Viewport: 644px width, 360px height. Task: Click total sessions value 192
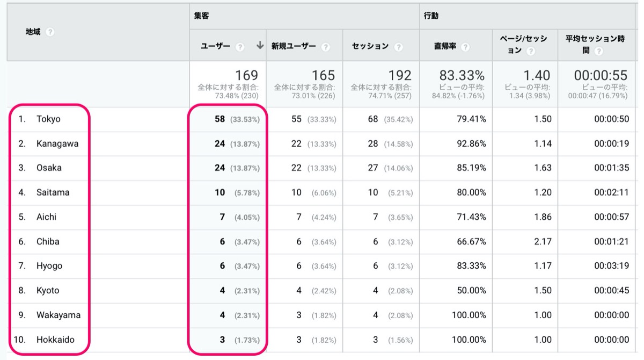tap(400, 76)
